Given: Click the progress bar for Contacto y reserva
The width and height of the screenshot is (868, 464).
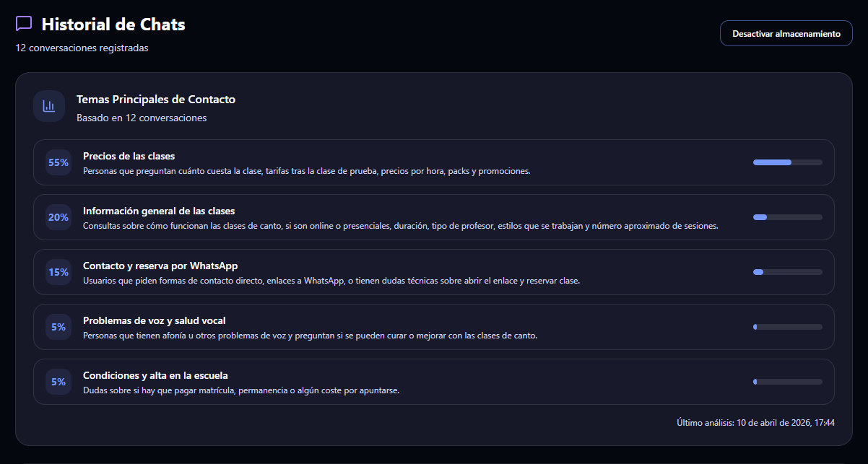Looking at the screenshot, I should point(788,272).
